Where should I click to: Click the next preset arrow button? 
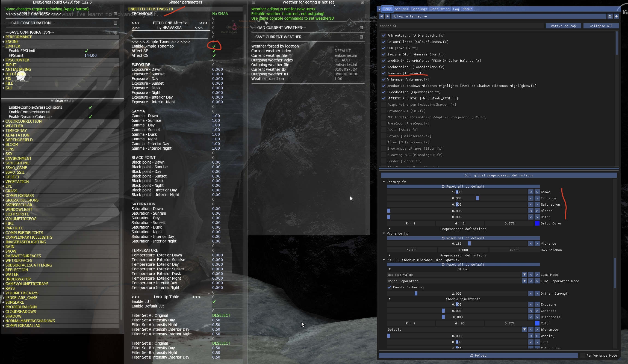click(388, 16)
